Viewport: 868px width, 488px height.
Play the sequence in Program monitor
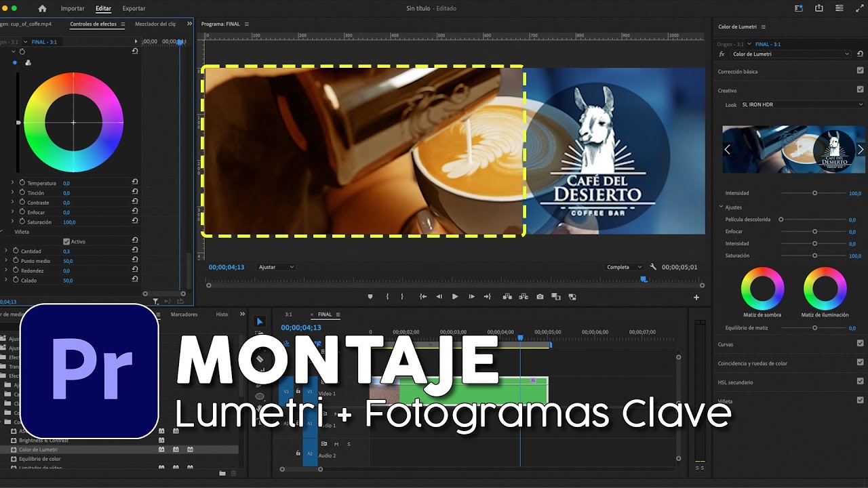tap(455, 296)
